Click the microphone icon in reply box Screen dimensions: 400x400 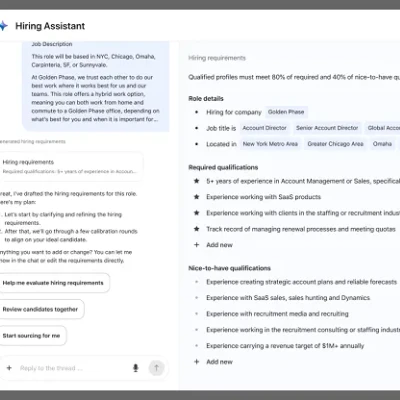(x=136, y=368)
